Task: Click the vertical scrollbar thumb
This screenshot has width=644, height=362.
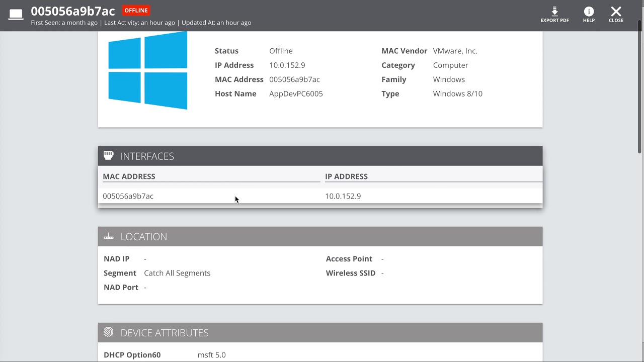Action: [x=640, y=86]
